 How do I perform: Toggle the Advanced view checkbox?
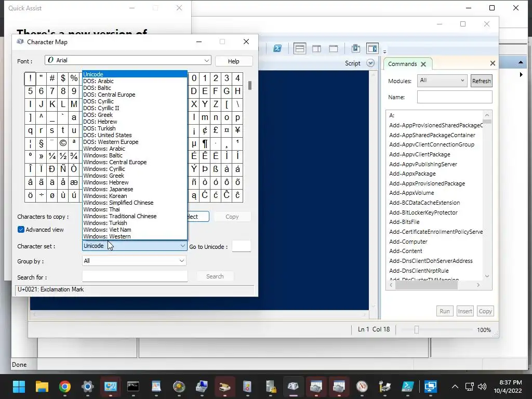[21, 230]
